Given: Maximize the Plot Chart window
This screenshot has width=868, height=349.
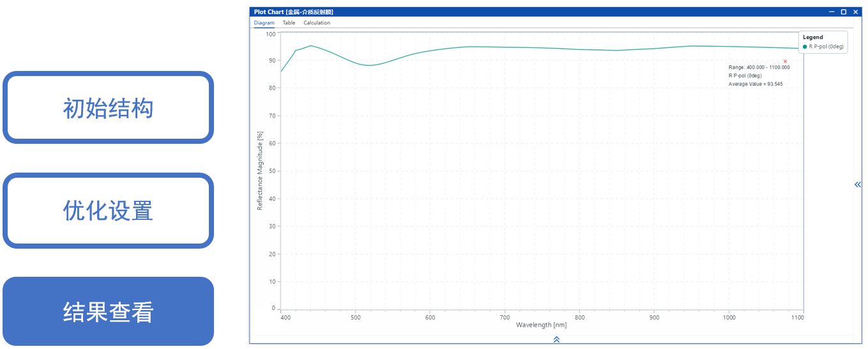Looking at the screenshot, I should click(x=843, y=12).
